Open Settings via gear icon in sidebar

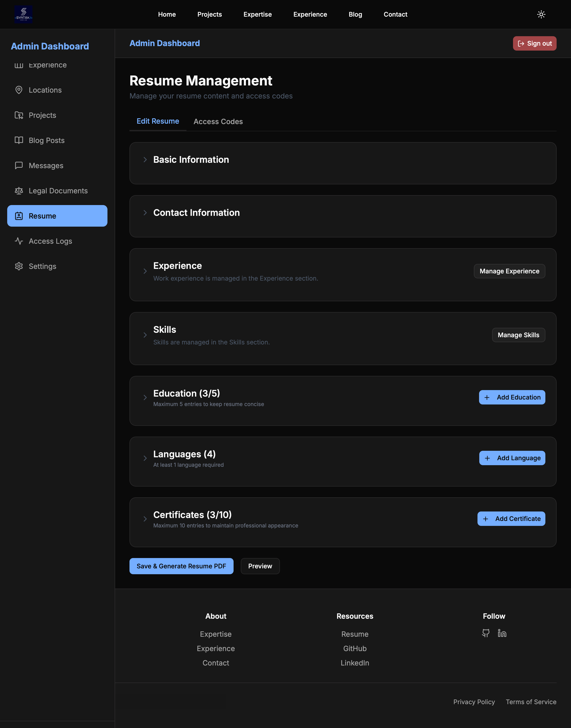pyautogui.click(x=19, y=266)
